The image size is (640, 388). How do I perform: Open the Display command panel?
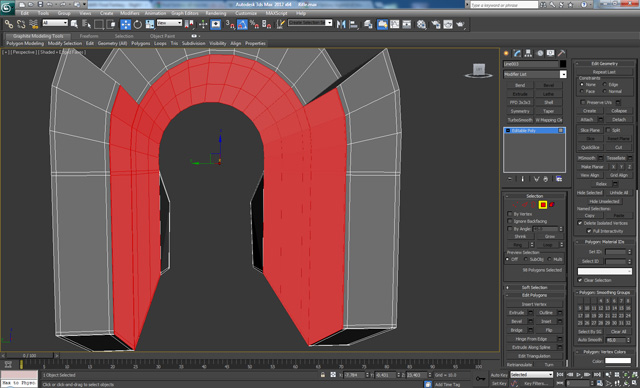coord(551,53)
